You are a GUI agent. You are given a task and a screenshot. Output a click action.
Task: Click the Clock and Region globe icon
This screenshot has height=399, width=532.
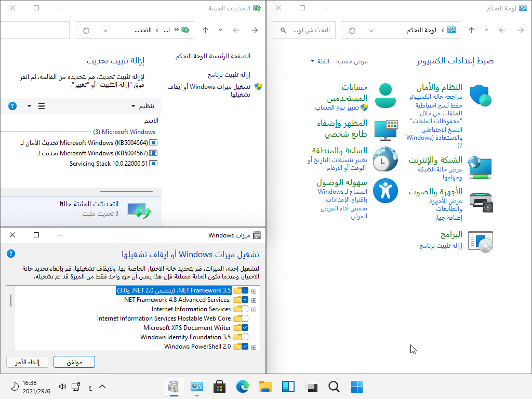(385, 159)
